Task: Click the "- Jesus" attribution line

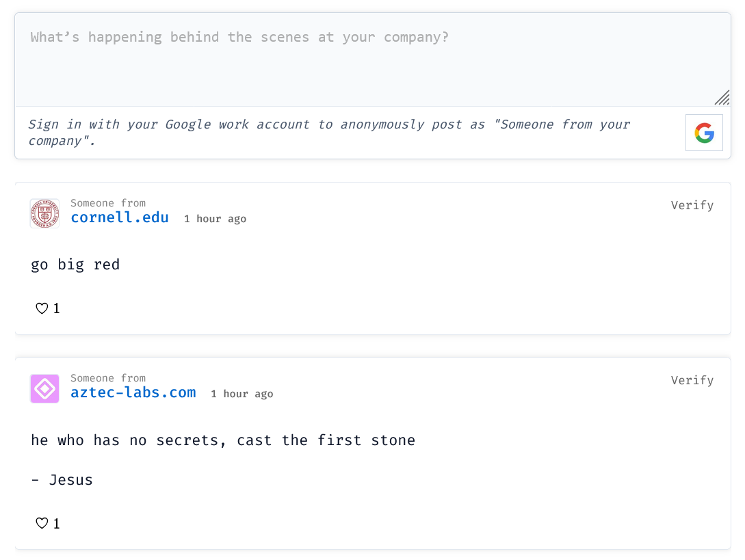Action: click(62, 480)
